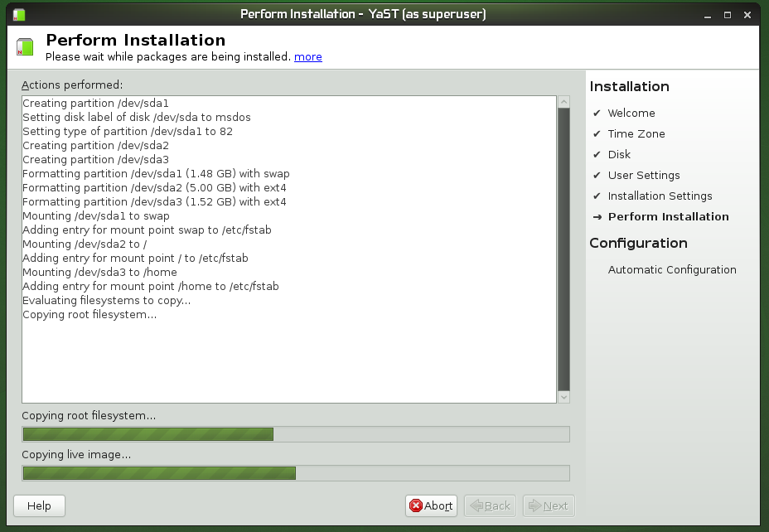
Task: Select the bold Perform Installation sidebar step
Action: tap(669, 217)
